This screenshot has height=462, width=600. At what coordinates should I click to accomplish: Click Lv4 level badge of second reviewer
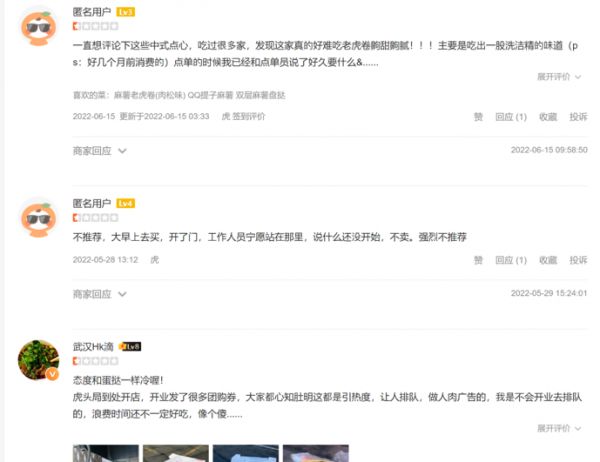tap(126, 203)
